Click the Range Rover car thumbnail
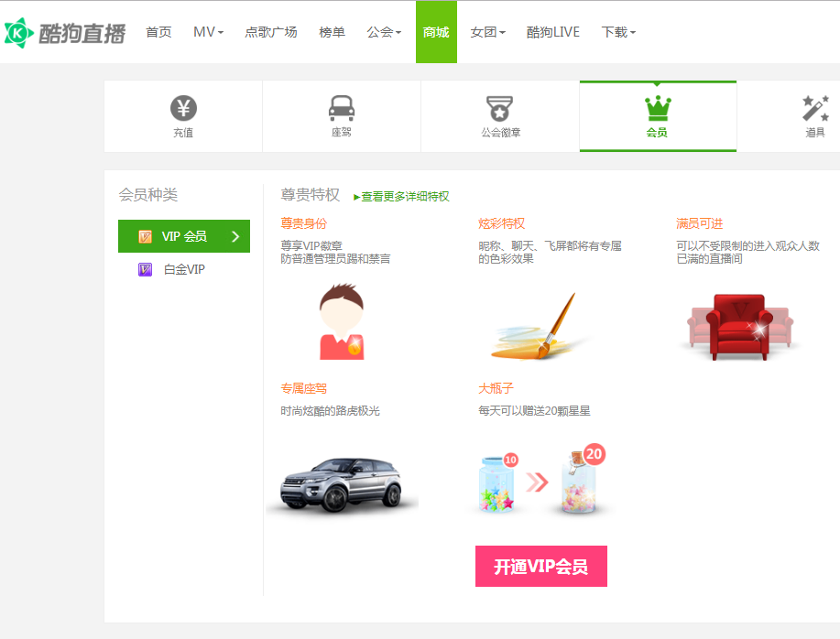Image resolution: width=840 pixels, height=639 pixels. (x=342, y=482)
